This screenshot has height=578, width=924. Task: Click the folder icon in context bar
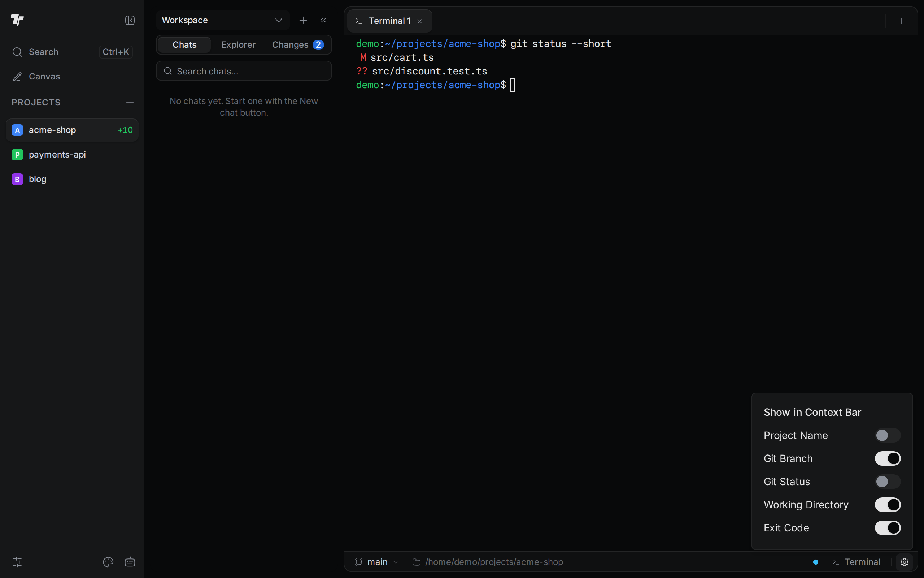[x=417, y=562]
